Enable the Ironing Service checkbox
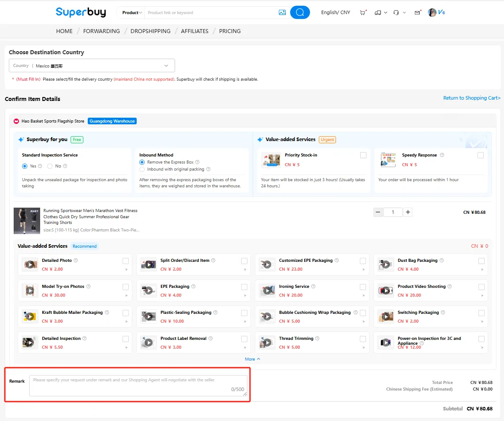The width and height of the screenshot is (504, 421). point(363,287)
